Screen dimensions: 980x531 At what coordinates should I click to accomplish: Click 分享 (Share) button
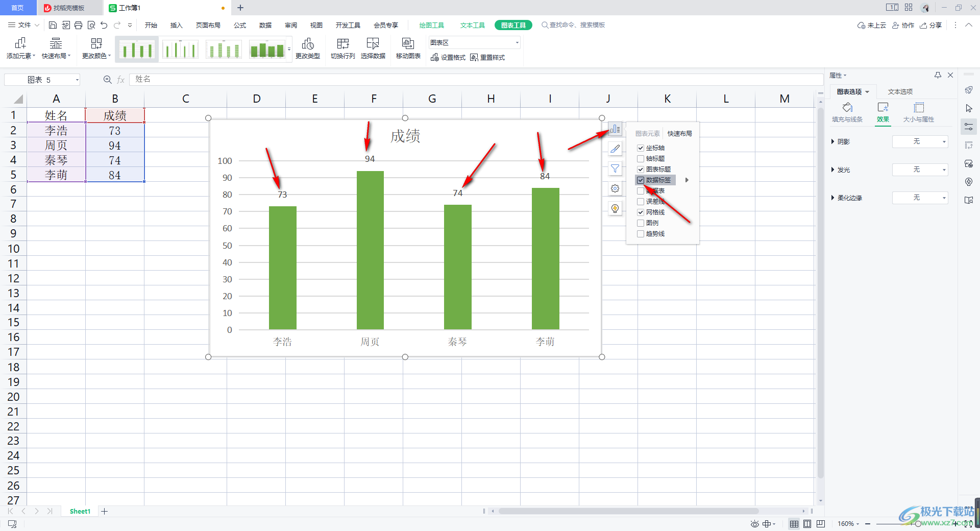(x=931, y=25)
